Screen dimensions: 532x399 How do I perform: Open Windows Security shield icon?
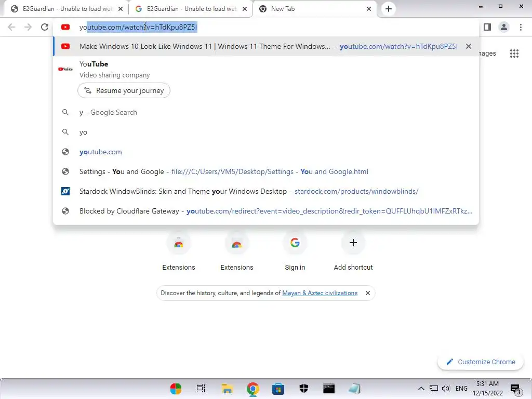[x=303, y=389]
